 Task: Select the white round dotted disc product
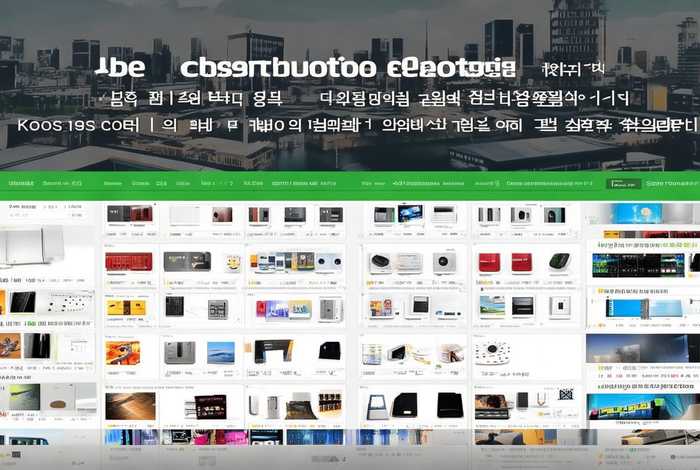click(x=492, y=353)
